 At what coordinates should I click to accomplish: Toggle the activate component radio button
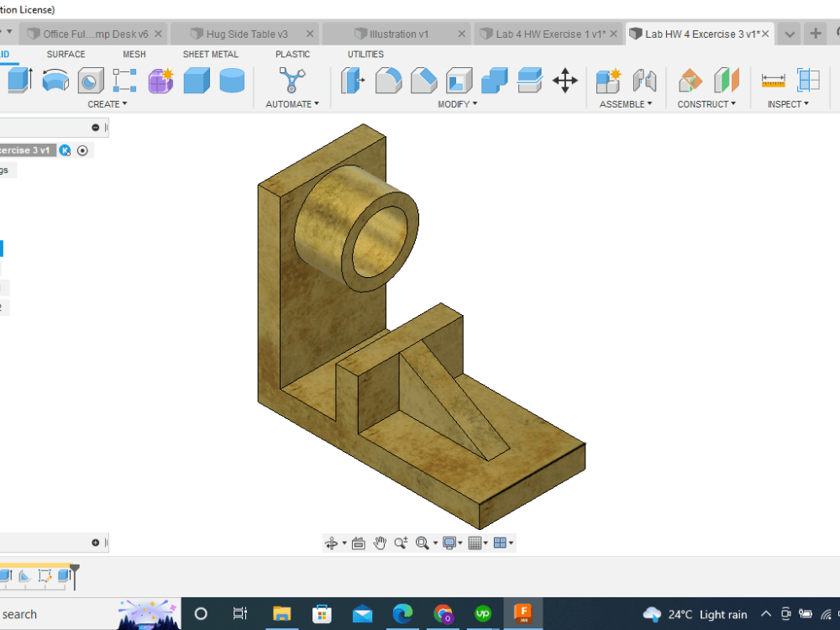82,150
